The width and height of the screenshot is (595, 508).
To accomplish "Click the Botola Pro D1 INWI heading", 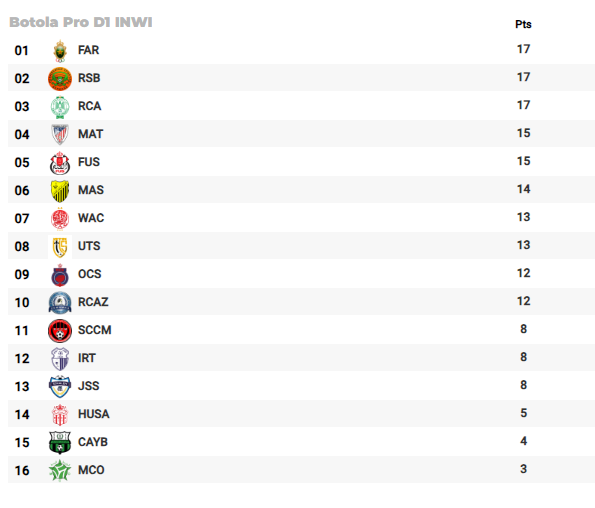I will click(81, 22).
